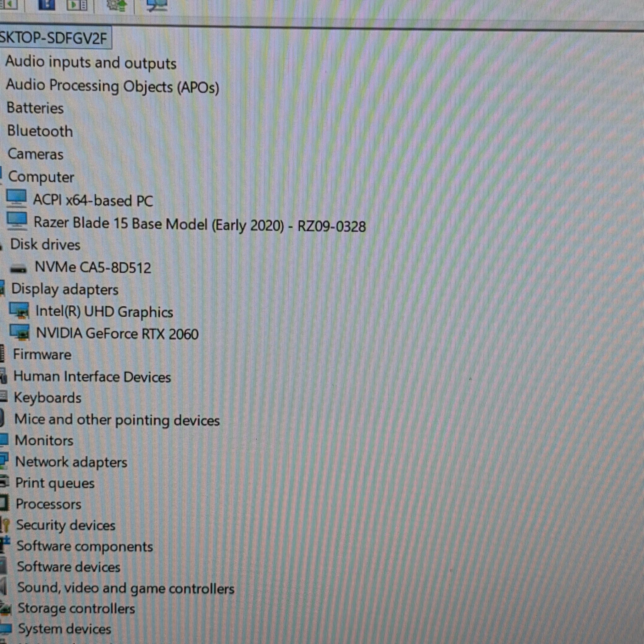This screenshot has height=644, width=644.
Task: Click the Update device driver toolbar icon
Action: [x=117, y=5]
